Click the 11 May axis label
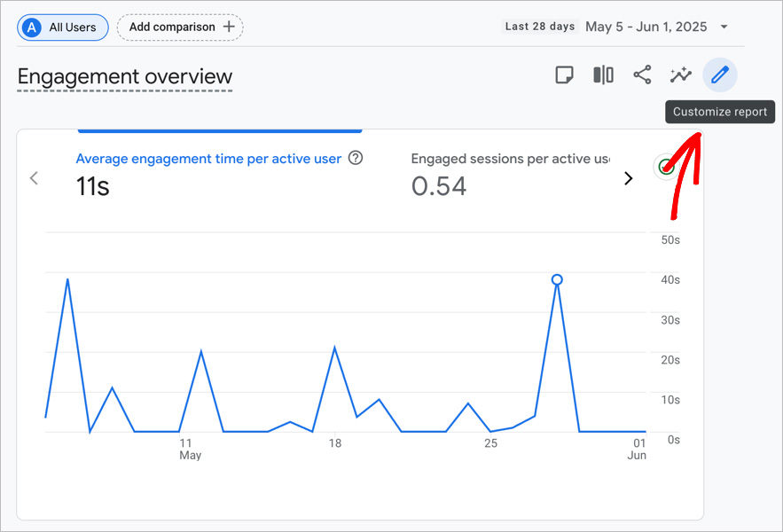This screenshot has width=783, height=532. 191,449
